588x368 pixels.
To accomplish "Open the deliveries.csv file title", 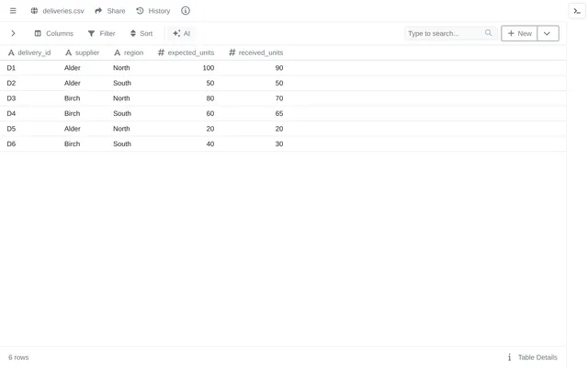I will pyautogui.click(x=63, y=11).
